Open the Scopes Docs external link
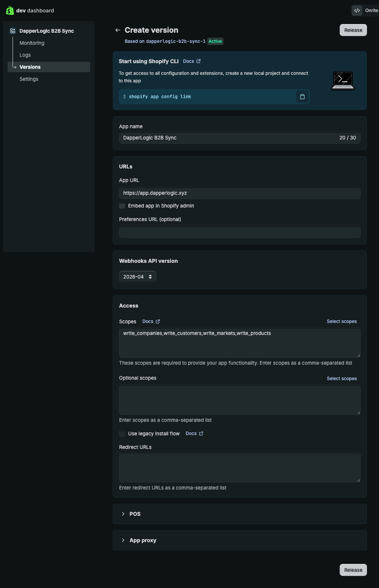This screenshot has width=379, height=588. pos(151,321)
